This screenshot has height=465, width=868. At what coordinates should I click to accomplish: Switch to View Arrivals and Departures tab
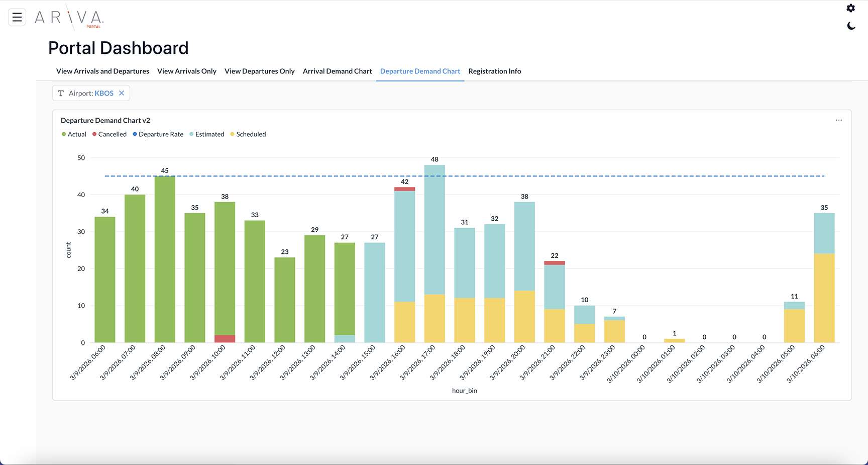click(x=102, y=71)
